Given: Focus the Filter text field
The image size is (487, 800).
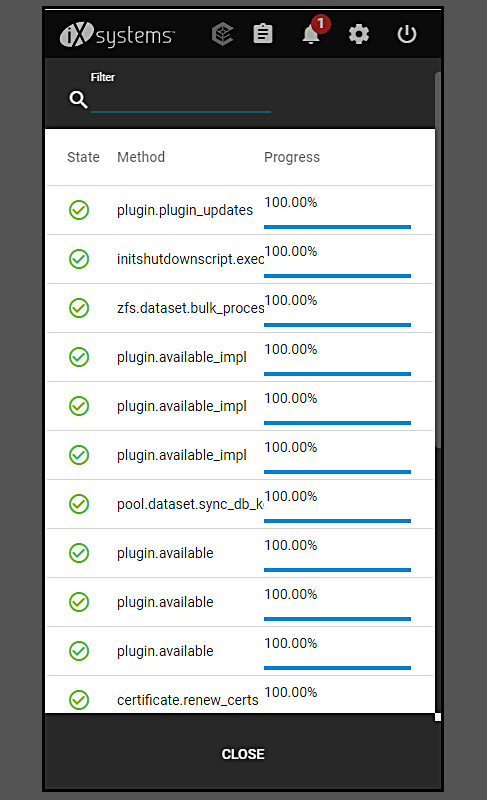Looking at the screenshot, I should [181, 99].
